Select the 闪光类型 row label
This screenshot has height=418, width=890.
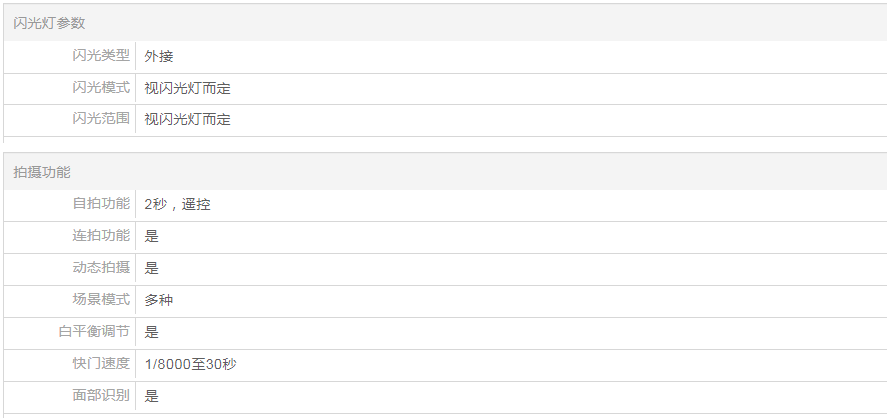[x=101, y=56]
